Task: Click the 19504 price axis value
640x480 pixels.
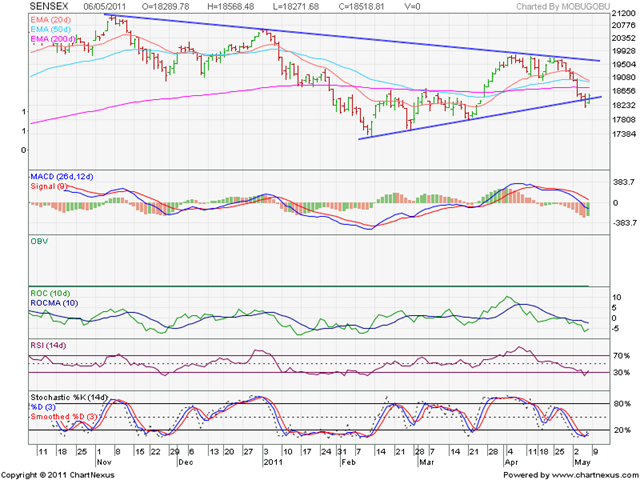Action: 624,64
